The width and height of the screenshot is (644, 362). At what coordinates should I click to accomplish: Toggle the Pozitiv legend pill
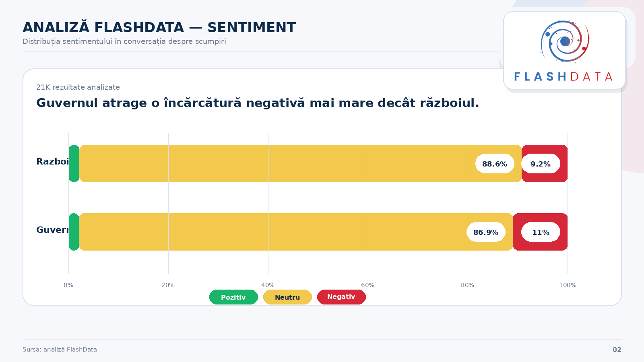pos(233,297)
